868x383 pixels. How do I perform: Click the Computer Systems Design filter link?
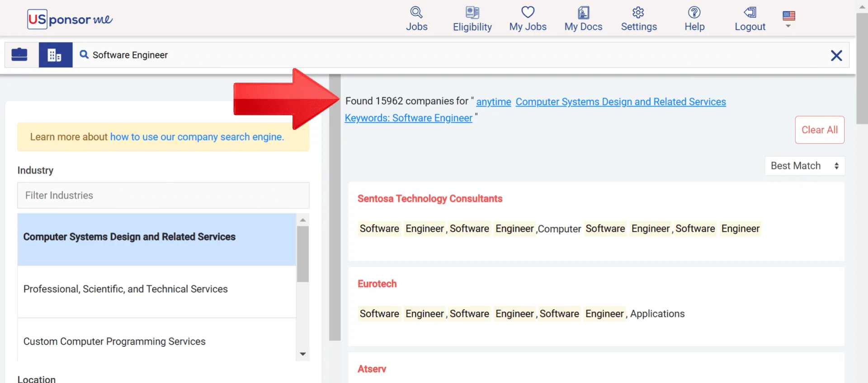point(621,102)
